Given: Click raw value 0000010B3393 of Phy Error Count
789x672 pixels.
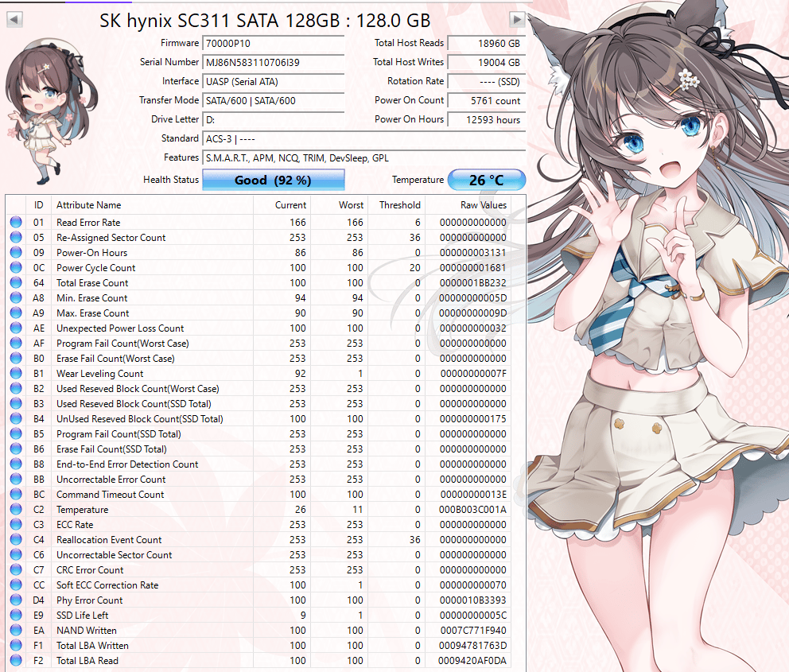Looking at the screenshot, I should (x=473, y=600).
